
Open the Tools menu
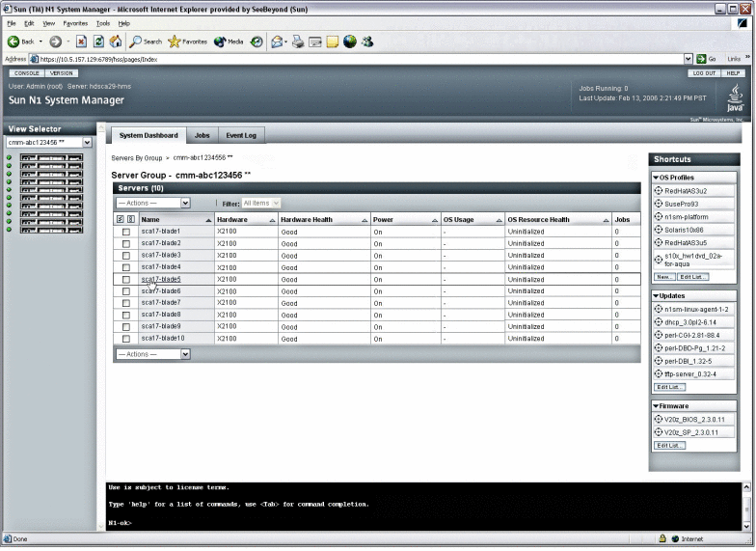102,23
